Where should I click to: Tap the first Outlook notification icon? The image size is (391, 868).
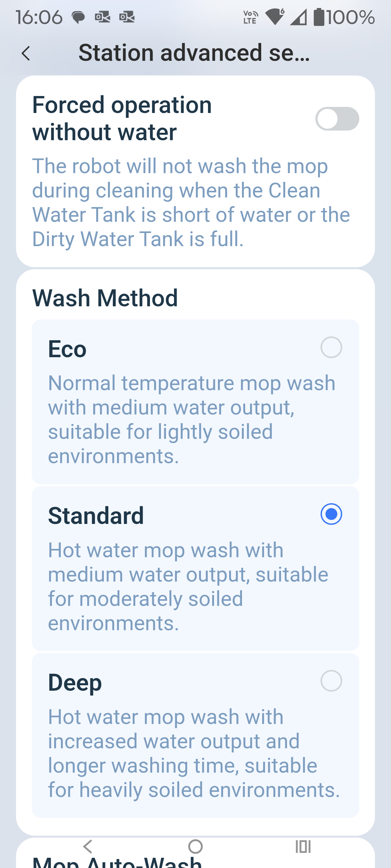click(103, 17)
